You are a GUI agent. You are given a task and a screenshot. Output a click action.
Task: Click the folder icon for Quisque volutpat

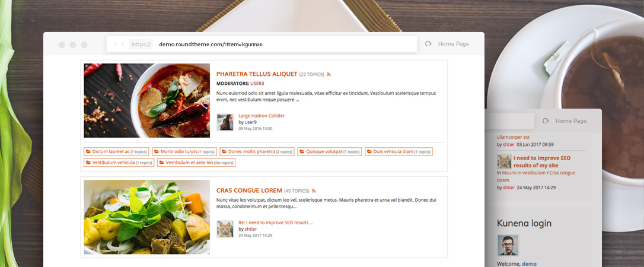302,151
